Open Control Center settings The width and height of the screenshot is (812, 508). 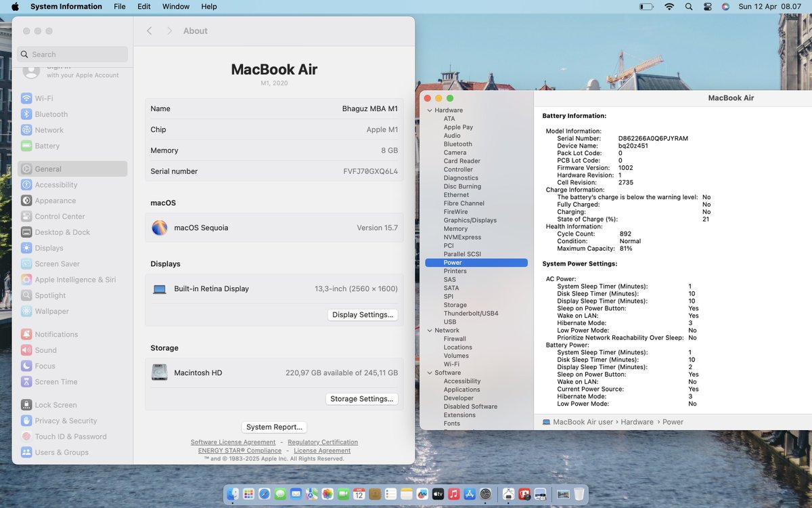(x=72, y=217)
